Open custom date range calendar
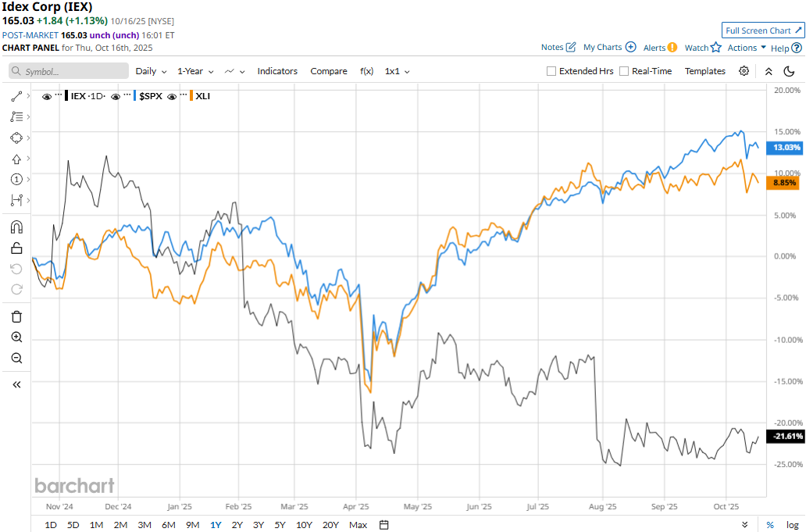 384,525
